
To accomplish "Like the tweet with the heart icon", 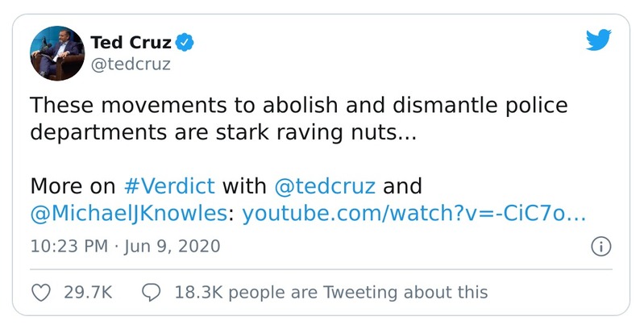I will point(40,292).
